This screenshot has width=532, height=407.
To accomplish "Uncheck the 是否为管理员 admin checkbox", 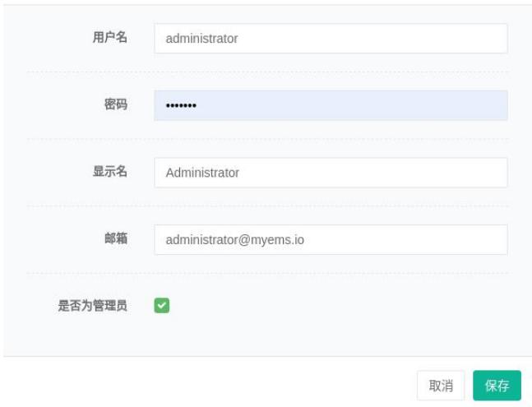I will click(162, 306).
